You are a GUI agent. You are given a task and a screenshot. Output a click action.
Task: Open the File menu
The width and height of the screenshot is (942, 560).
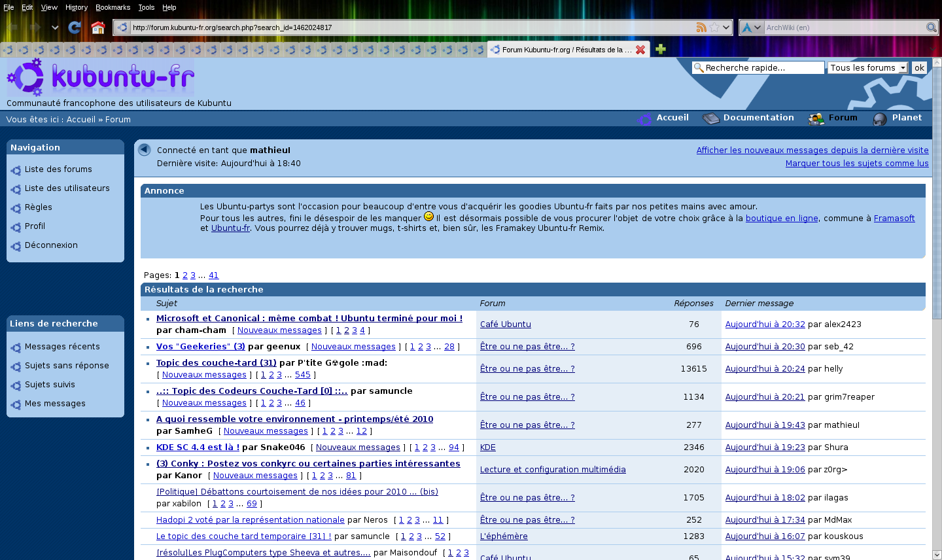(x=9, y=7)
